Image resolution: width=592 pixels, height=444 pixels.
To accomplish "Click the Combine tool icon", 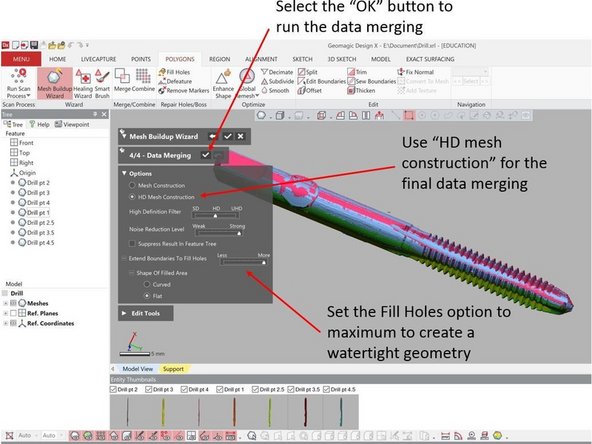I will click(x=143, y=80).
